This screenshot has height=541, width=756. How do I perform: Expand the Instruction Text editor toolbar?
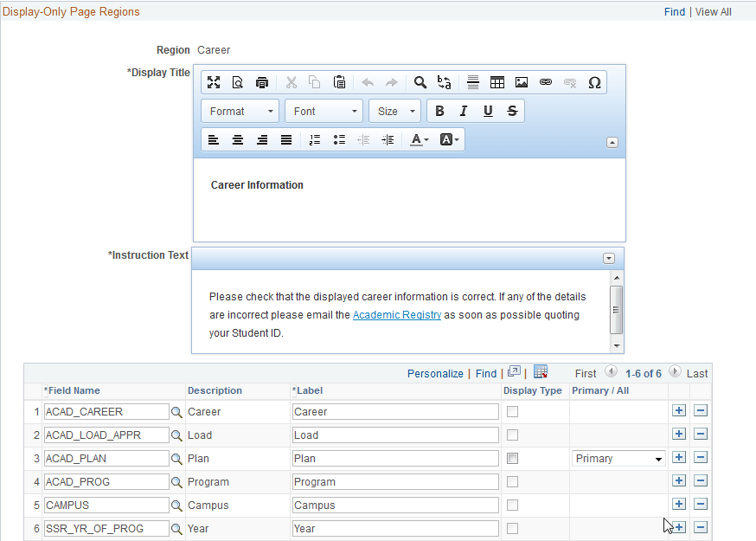[608, 259]
